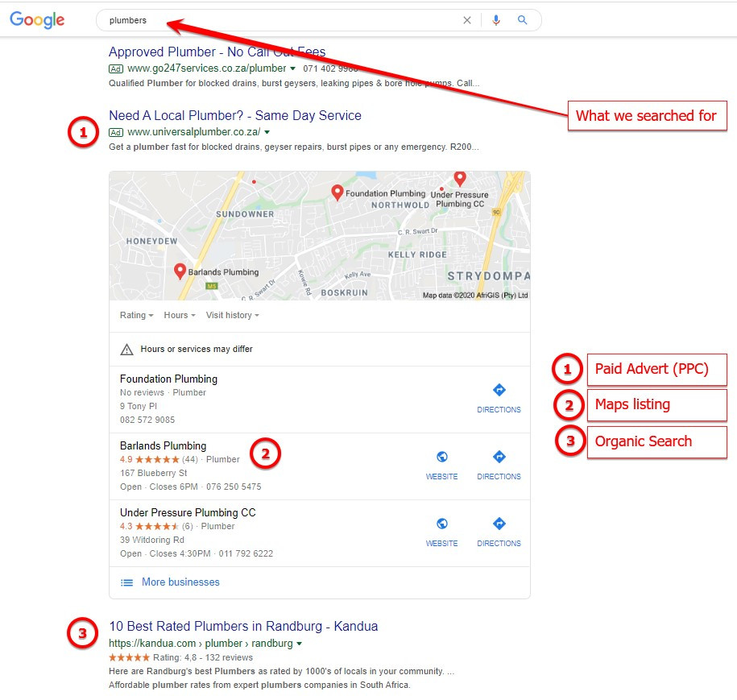The height and width of the screenshot is (700, 737).
Task: Click BOSKRUIN label on map
Action: point(344,292)
